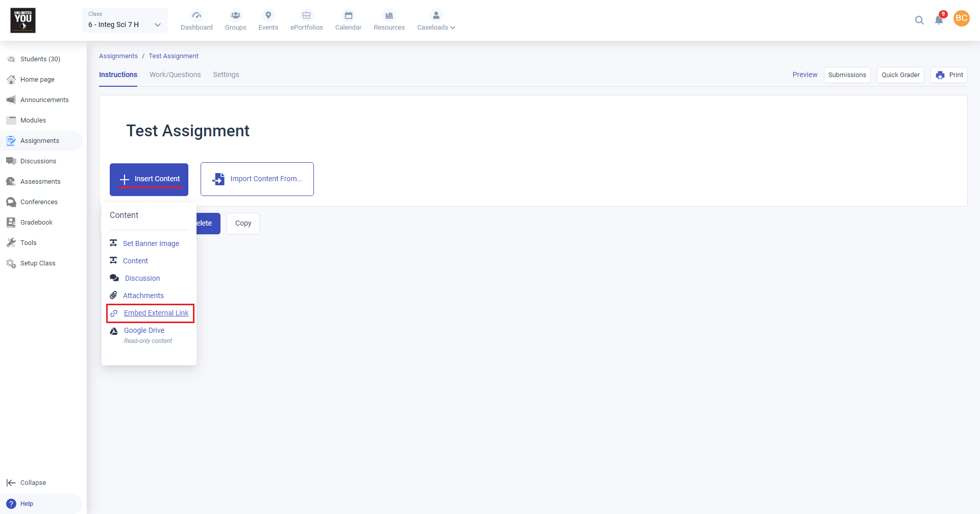Viewport: 980px width, 514px height.
Task: Click the partially hidden Delete button
Action: pos(208,224)
